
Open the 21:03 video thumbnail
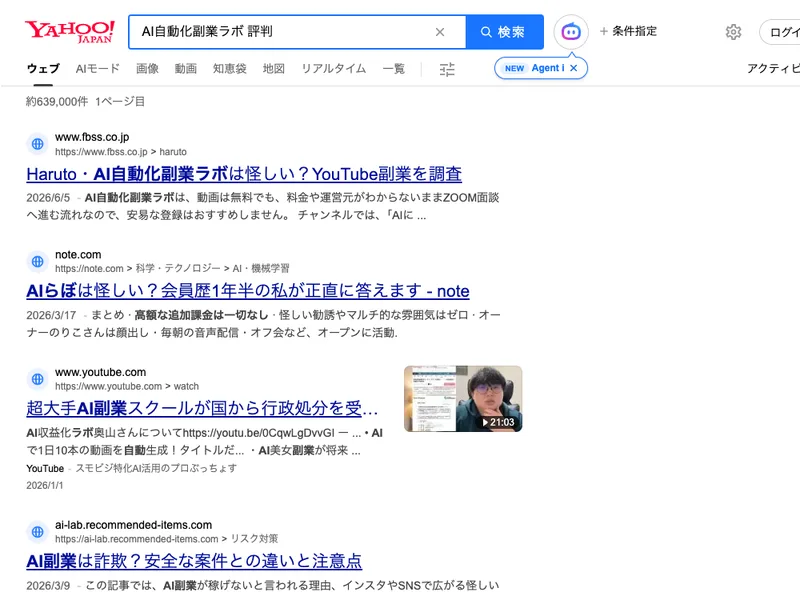coord(463,399)
